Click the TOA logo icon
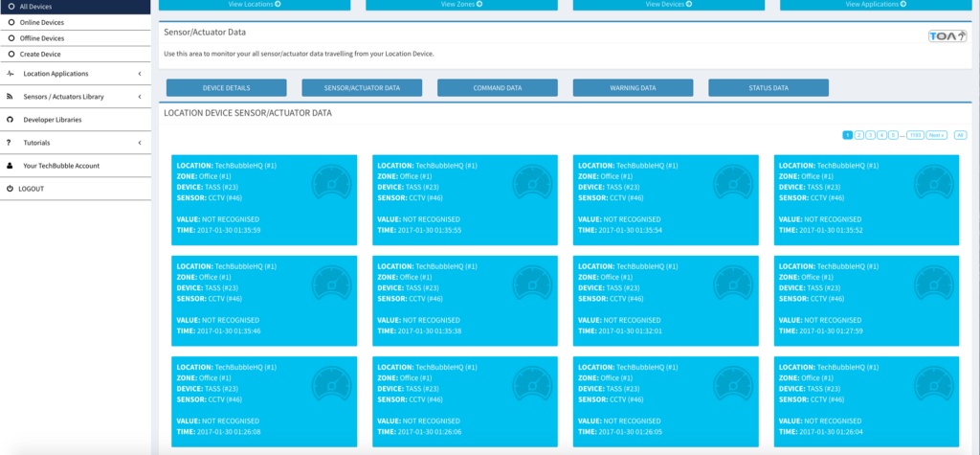 point(947,36)
